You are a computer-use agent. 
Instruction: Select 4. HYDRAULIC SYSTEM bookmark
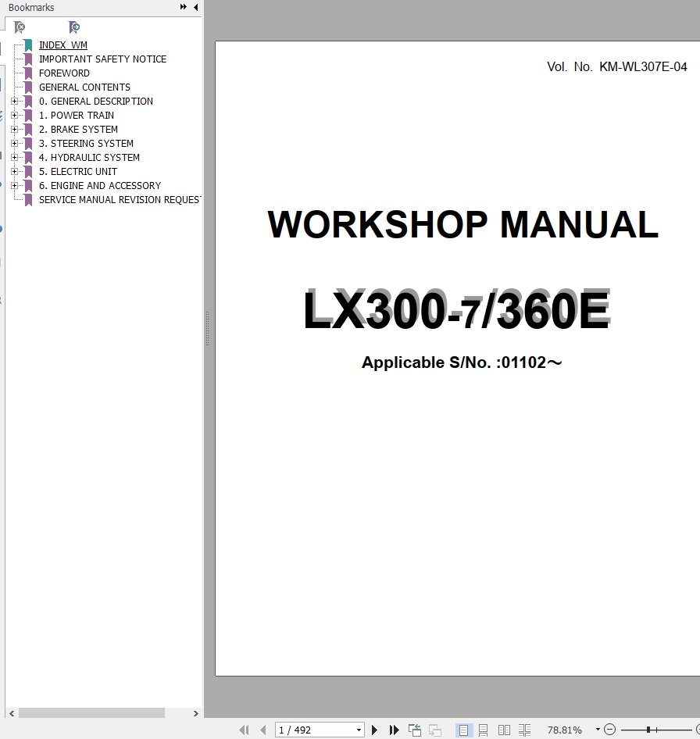pos(89,158)
